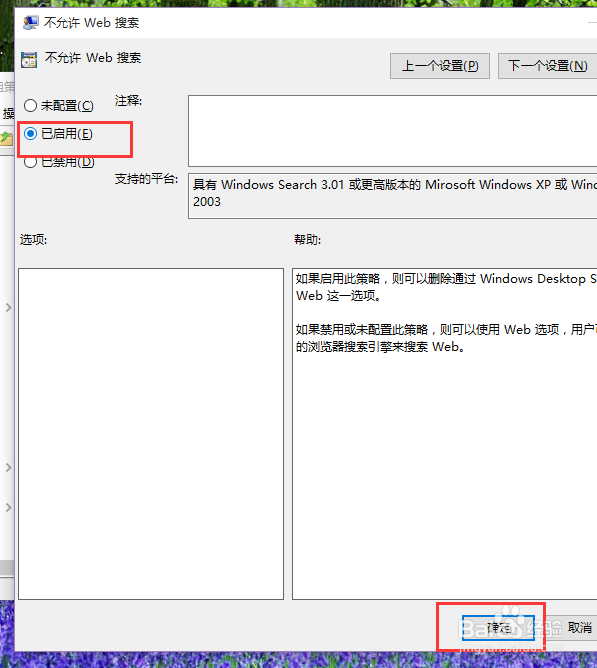Click the 如果禁用或未配置此策略 help paragraph
This screenshot has height=668, width=597.
point(446,338)
